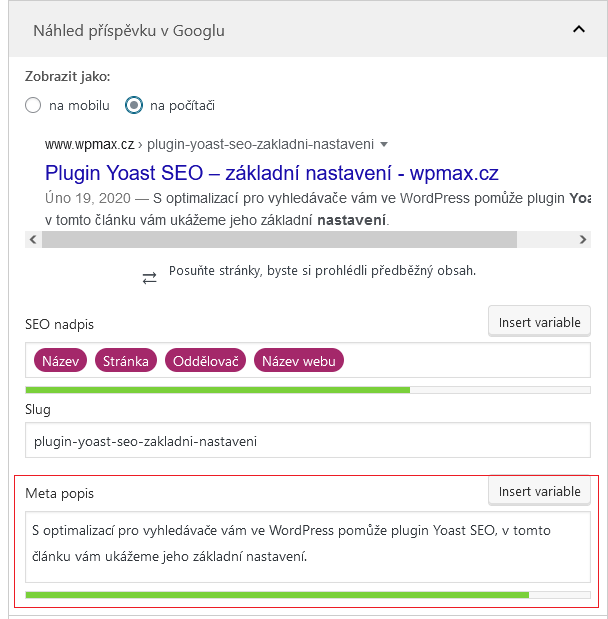Select the 'na počítači' radio option
Image resolution: width=608 pixels, height=619 pixels.
(x=134, y=105)
